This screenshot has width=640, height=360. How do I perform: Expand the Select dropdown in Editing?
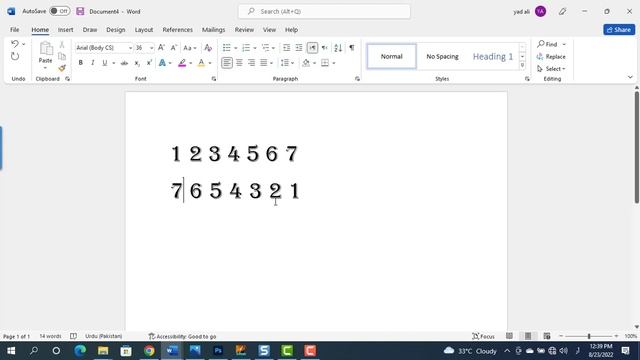(x=551, y=69)
